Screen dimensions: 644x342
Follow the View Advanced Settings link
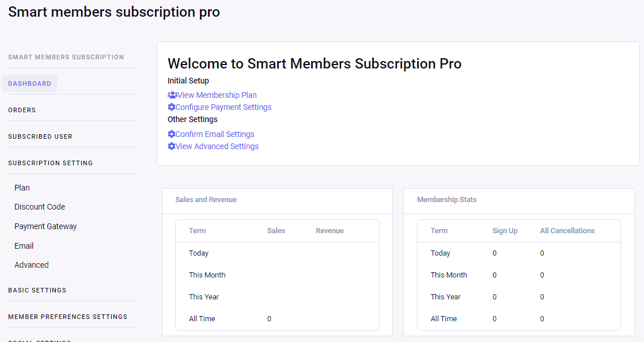point(217,146)
